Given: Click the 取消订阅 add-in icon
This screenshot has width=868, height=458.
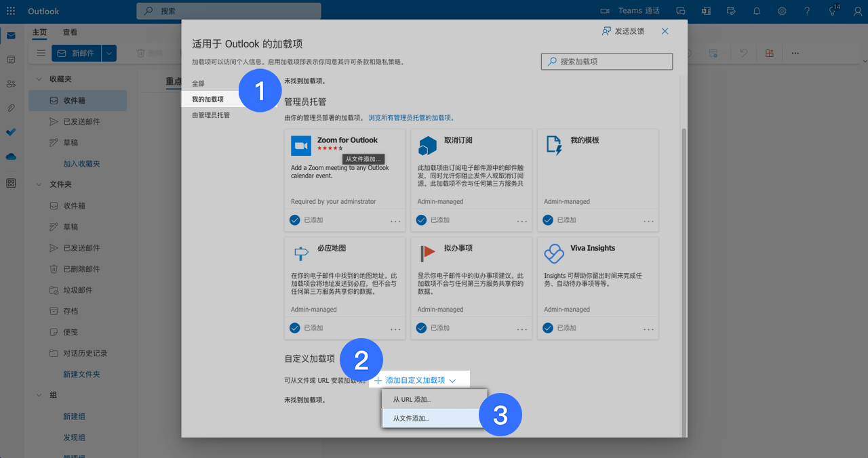Looking at the screenshot, I should (x=427, y=146).
